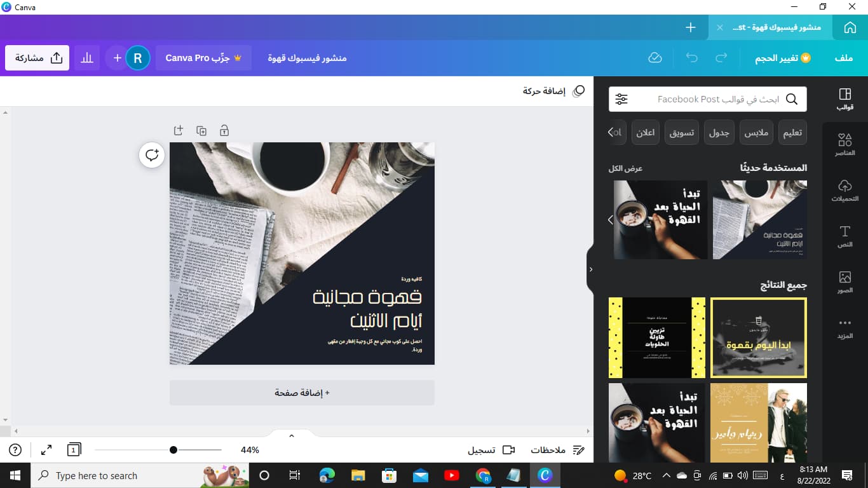Select the ابدأ اليوم بقهوة template thumbnail
The width and height of the screenshot is (868, 488).
(x=758, y=337)
